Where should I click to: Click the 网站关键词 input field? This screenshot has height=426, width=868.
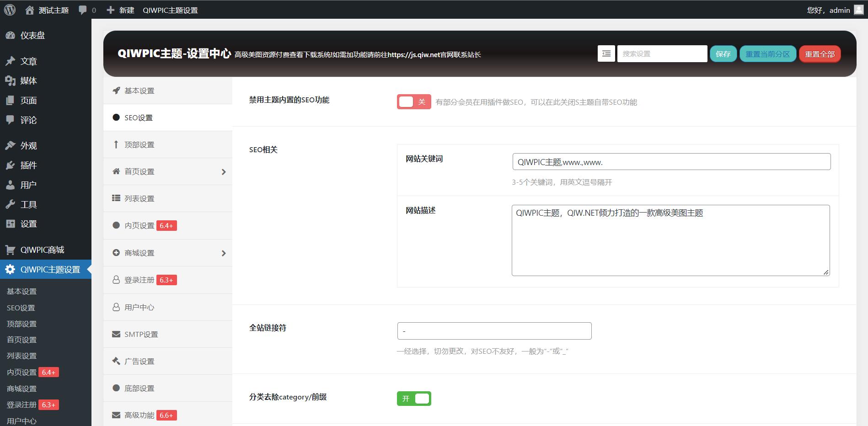tap(671, 161)
